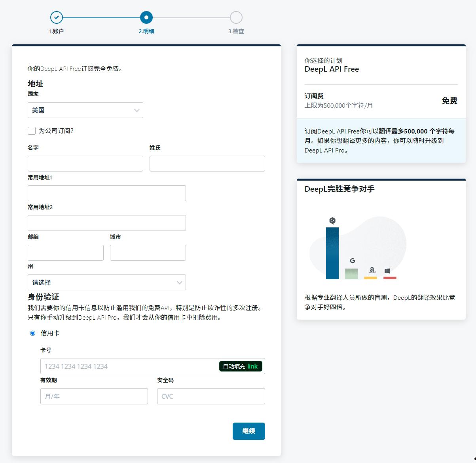
Task: Tick the 为公司订阅? checkbox
Action: click(32, 131)
